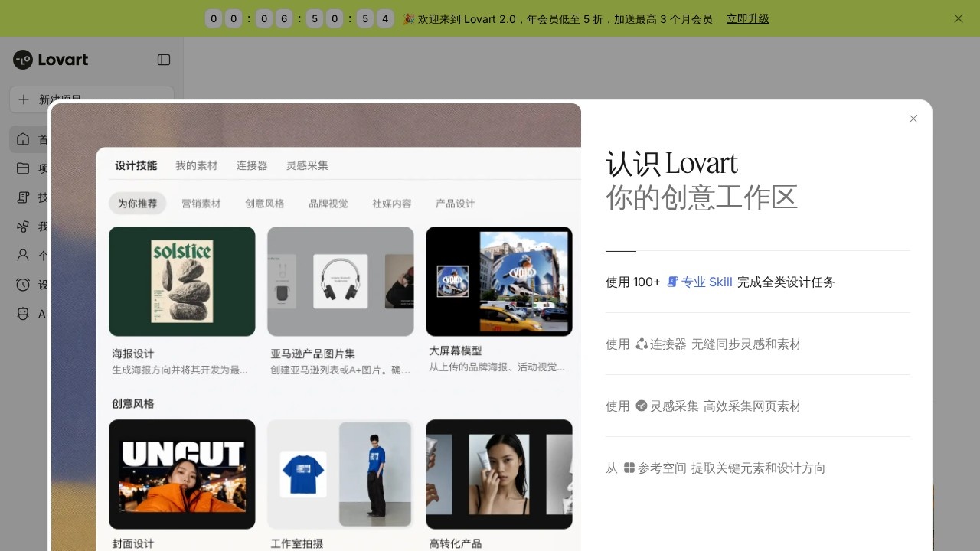Open the assets shapes icon in sidebar
980x551 pixels.
tap(23, 227)
